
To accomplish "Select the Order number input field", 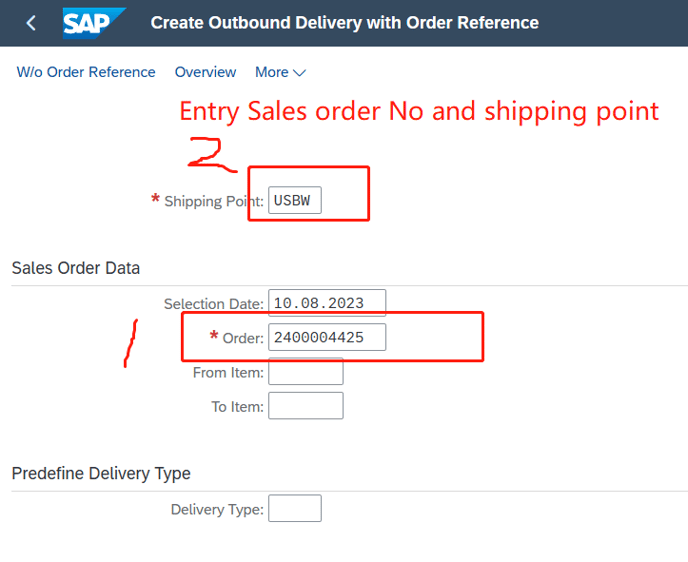I will point(327,338).
